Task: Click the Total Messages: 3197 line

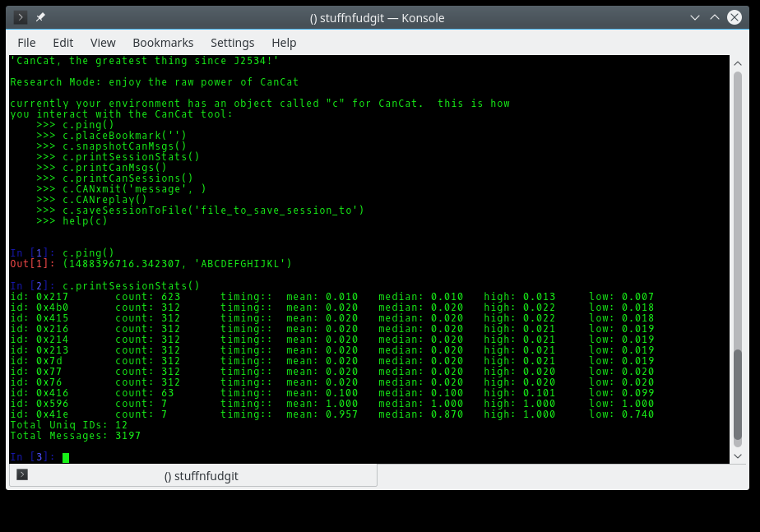Action: [x=76, y=436]
